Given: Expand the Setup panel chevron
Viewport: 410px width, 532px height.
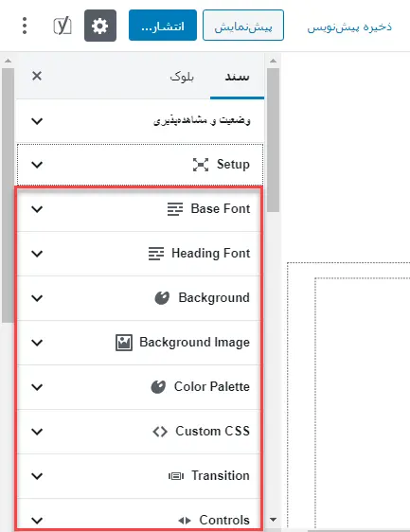Looking at the screenshot, I should tap(37, 165).
